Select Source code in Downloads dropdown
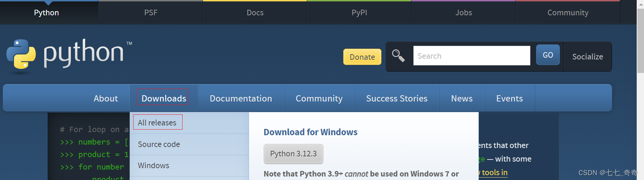This screenshot has width=644, height=180. [x=189, y=144]
